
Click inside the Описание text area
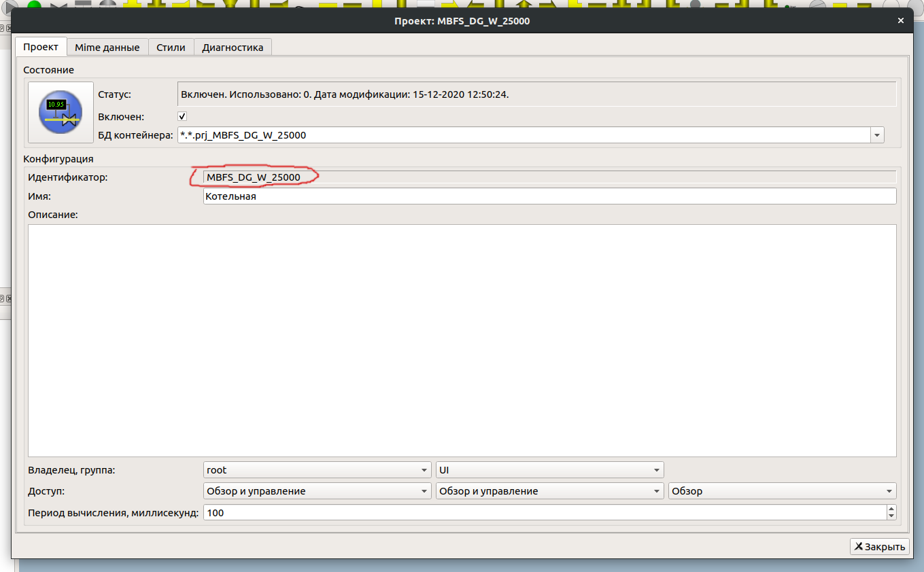tap(462, 340)
